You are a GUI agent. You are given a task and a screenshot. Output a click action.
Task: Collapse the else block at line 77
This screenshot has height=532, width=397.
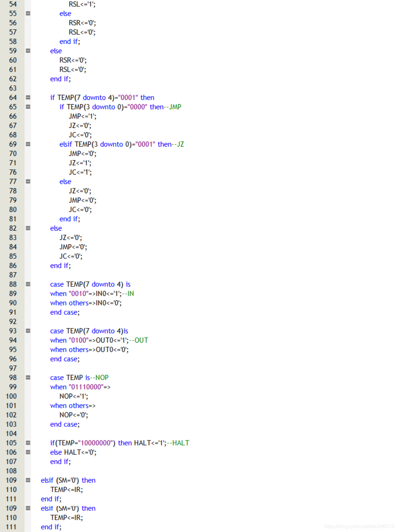28,181
